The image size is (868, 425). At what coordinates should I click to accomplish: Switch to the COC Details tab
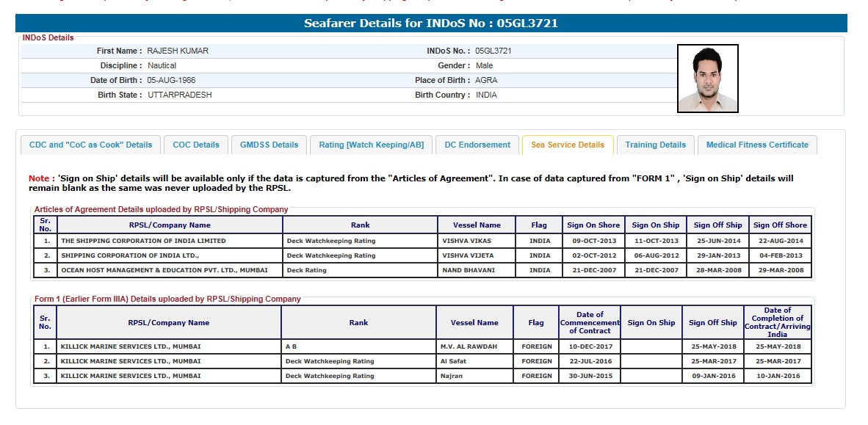point(196,145)
